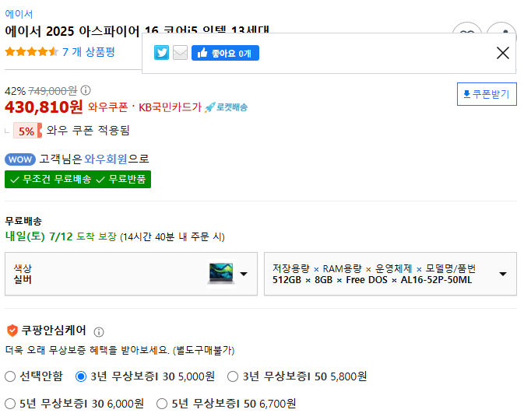
Task: Click the 로켓배송 rocket delivery badge
Action: pyautogui.click(x=227, y=107)
